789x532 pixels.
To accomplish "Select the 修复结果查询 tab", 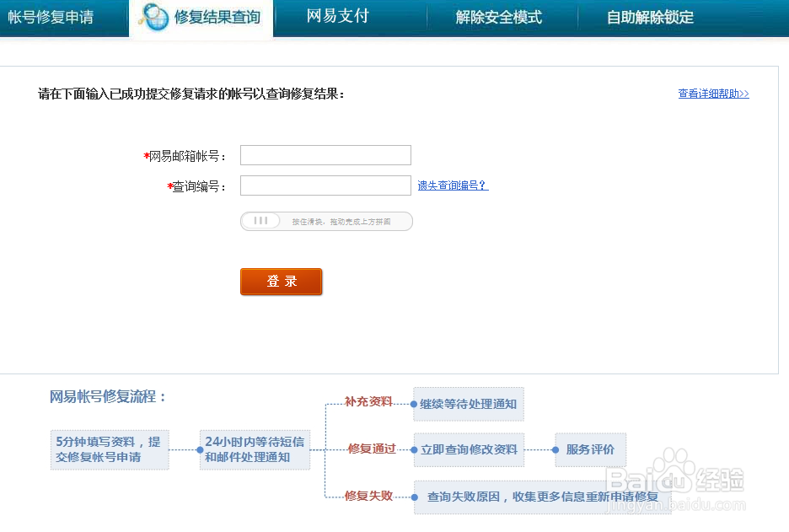I will click(x=201, y=18).
